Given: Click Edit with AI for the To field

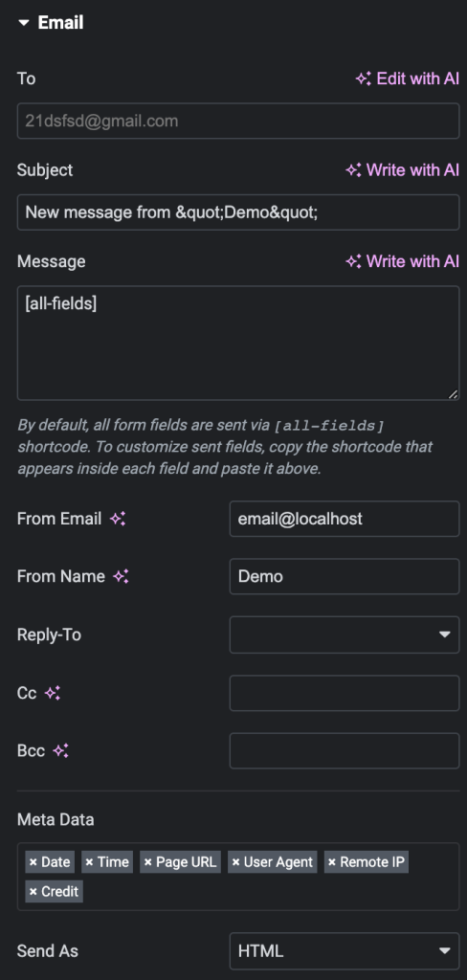Looking at the screenshot, I should click(x=408, y=78).
